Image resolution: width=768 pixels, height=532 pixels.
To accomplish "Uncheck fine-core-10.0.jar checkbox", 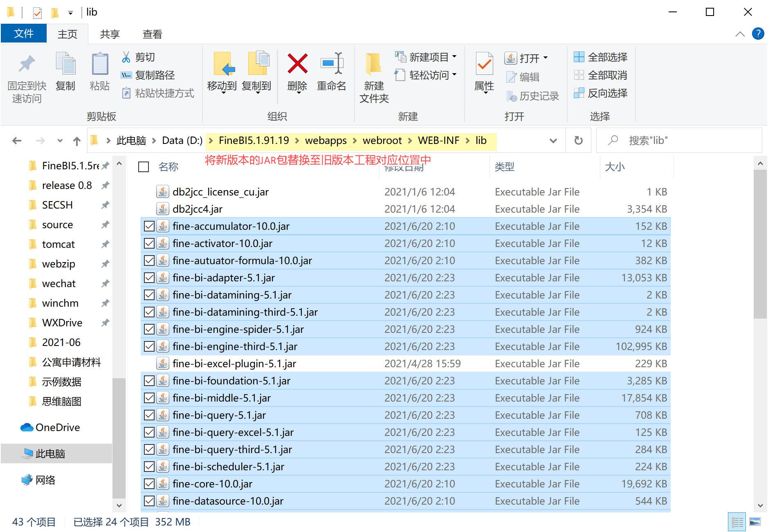I will (x=149, y=484).
